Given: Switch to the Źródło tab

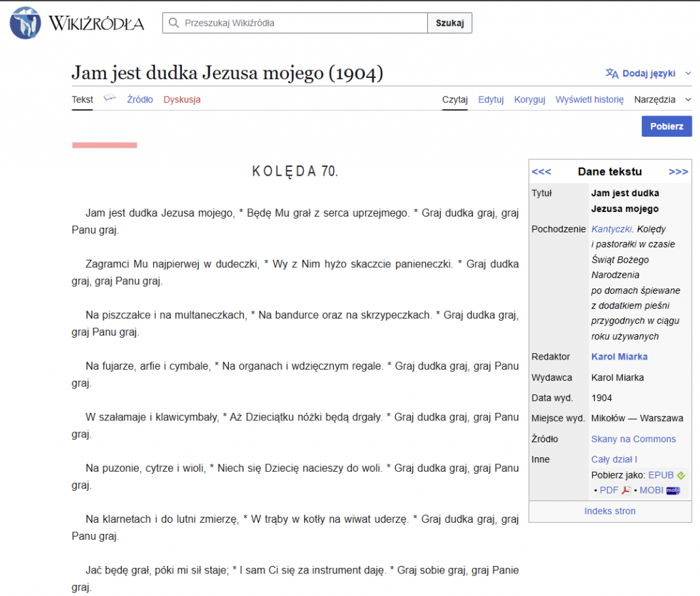Looking at the screenshot, I should pos(140,100).
